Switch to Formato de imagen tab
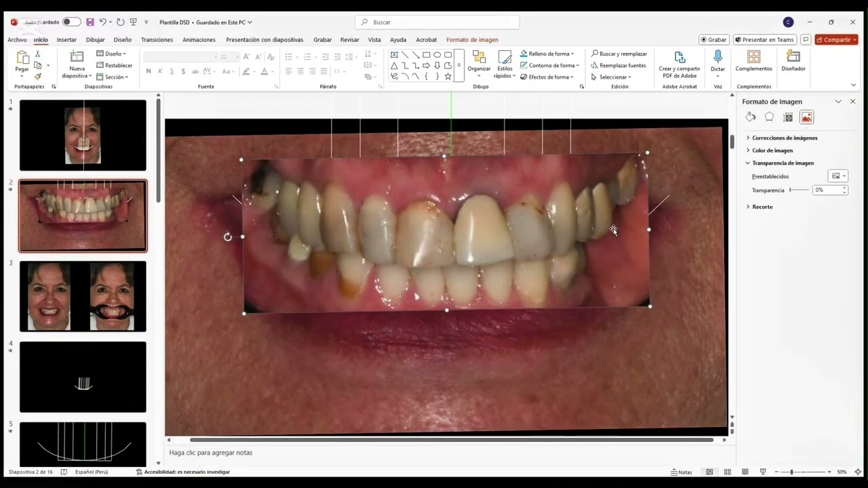Image resolution: width=868 pixels, height=488 pixels. coord(472,39)
